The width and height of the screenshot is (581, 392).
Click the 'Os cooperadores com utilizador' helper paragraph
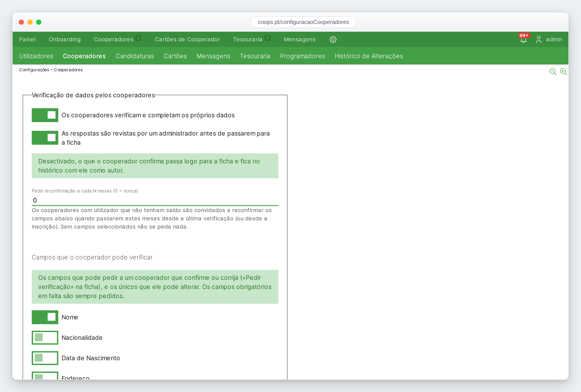click(152, 219)
